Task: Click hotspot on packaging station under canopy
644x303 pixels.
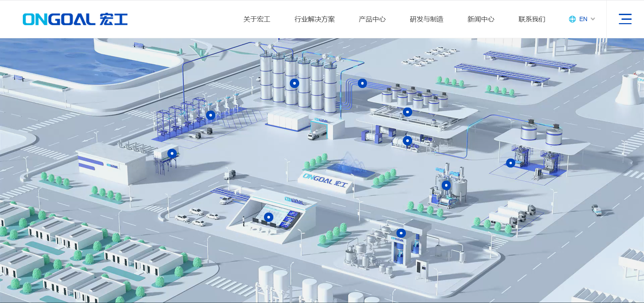Action: click(511, 163)
